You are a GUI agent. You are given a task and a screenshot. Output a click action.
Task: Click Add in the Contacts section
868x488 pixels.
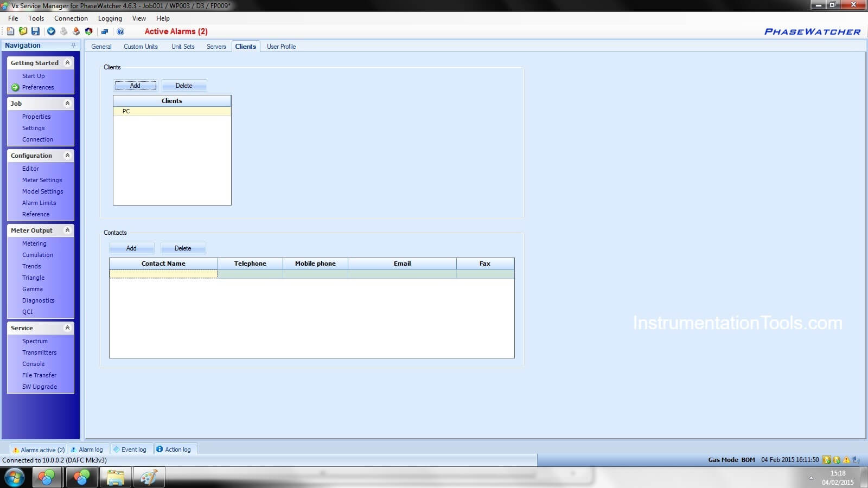[x=131, y=248]
